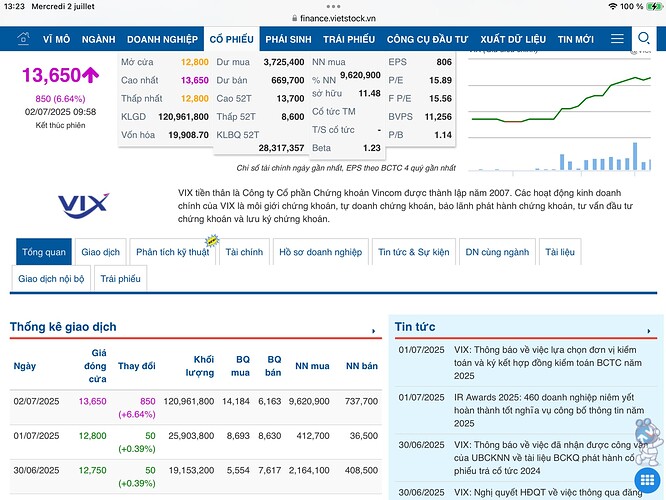
Task: Tap the VIX company logo
Action: click(x=83, y=206)
